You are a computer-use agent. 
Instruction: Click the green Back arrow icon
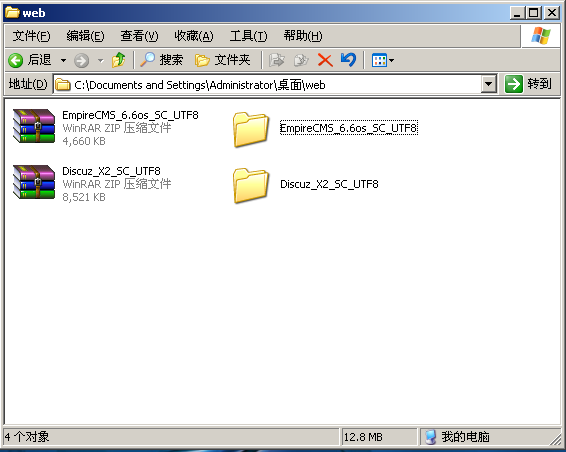16,60
